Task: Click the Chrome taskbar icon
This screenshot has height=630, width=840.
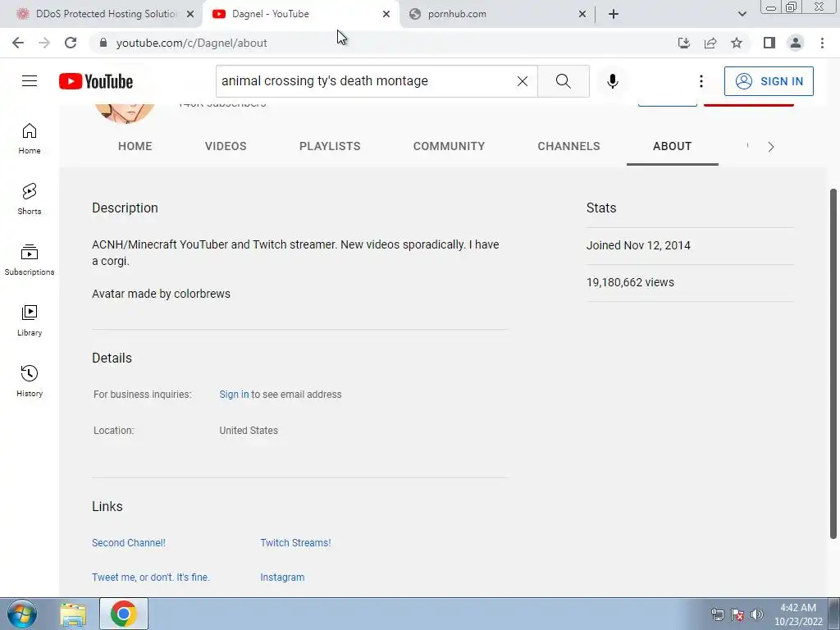Action: [x=124, y=614]
